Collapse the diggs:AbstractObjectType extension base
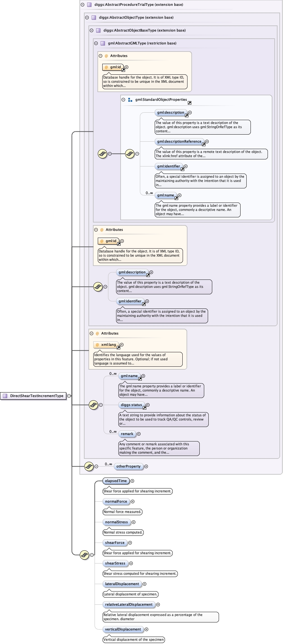The height and width of the screenshot is (644, 283). [x=87, y=18]
